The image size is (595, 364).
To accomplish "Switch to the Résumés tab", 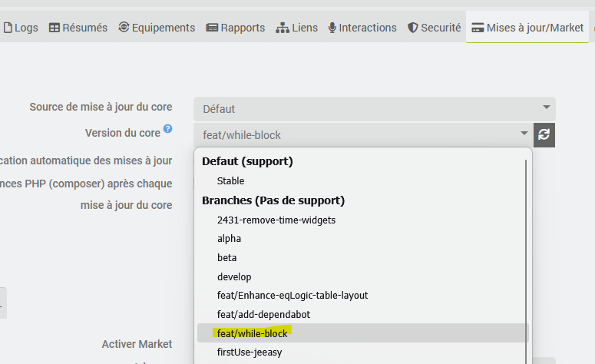I will point(78,28).
